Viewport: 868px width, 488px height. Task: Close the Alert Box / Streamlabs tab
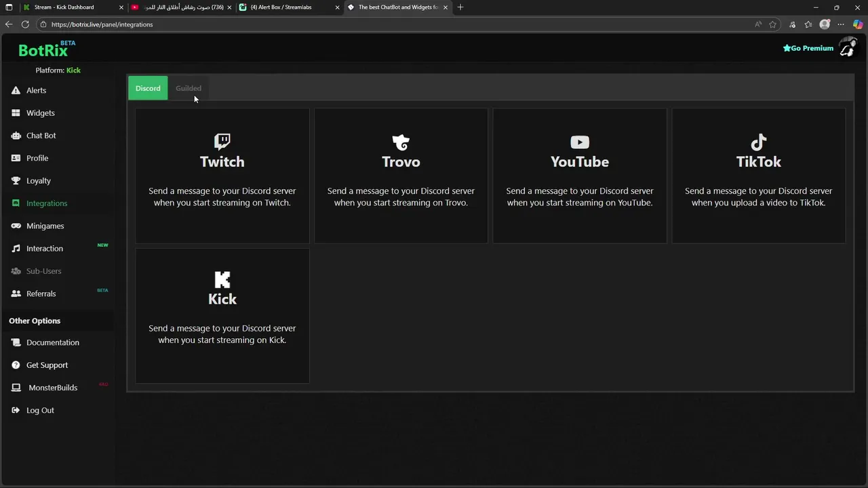[337, 7]
